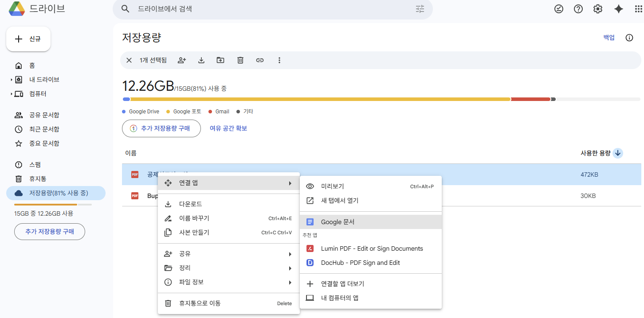This screenshot has width=644, height=318.
Task: Choose 새 탭에서 열기 from the submenu
Action: pos(371,201)
